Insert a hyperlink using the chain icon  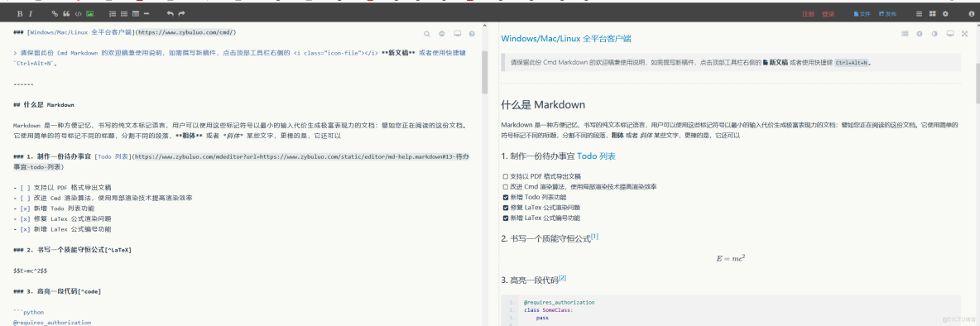pyautogui.click(x=55, y=13)
